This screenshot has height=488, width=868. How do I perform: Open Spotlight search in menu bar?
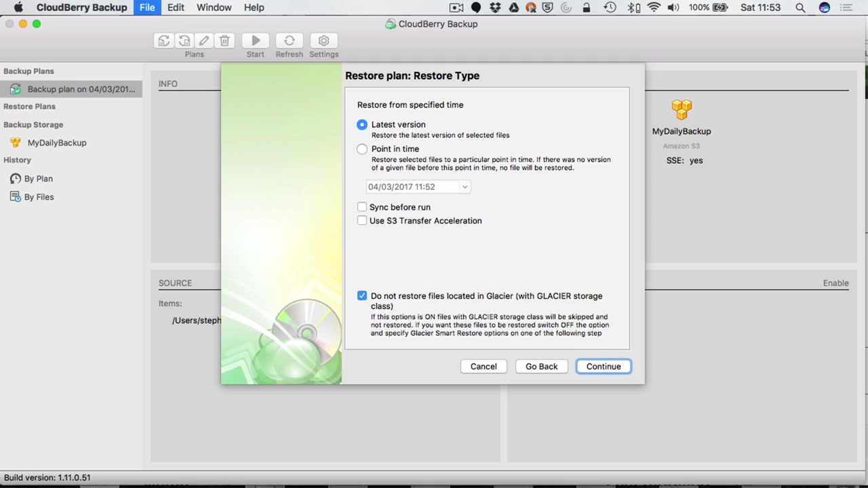click(800, 7)
